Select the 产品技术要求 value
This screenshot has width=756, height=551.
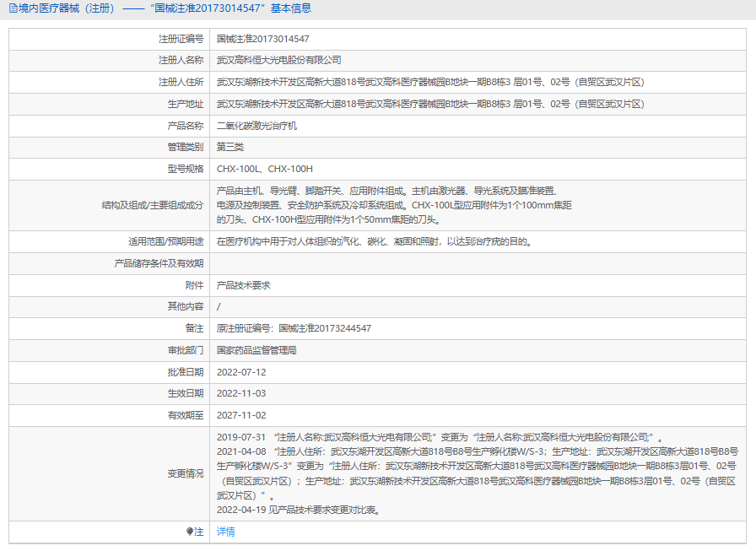click(244, 285)
